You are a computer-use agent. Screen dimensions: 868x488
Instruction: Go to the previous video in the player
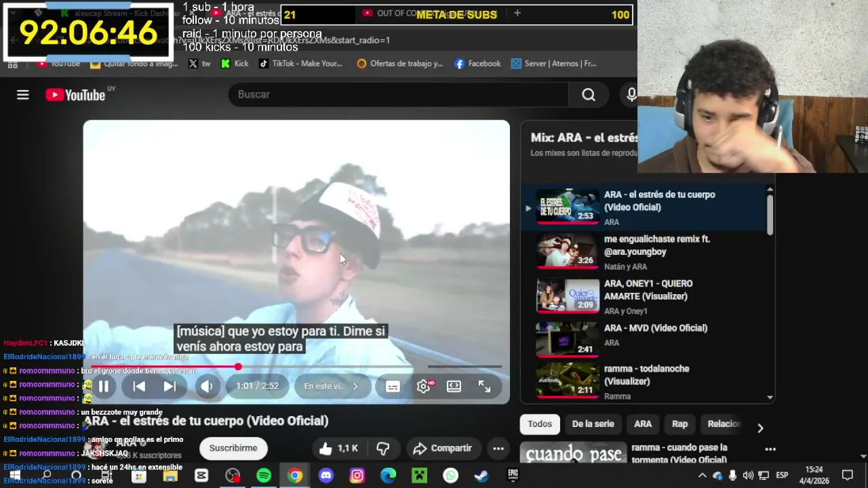(x=138, y=386)
